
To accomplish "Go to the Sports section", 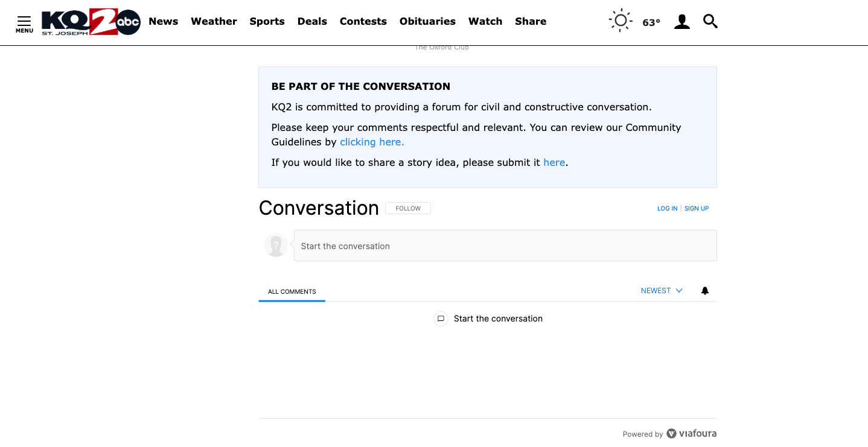I will click(x=267, y=22).
